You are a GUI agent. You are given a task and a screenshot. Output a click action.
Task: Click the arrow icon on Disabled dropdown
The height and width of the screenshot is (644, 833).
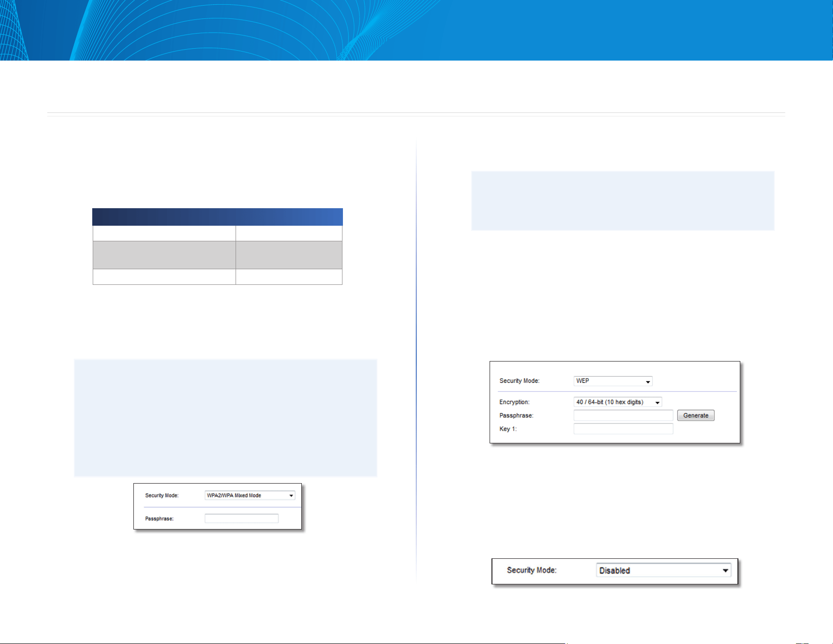click(x=725, y=571)
